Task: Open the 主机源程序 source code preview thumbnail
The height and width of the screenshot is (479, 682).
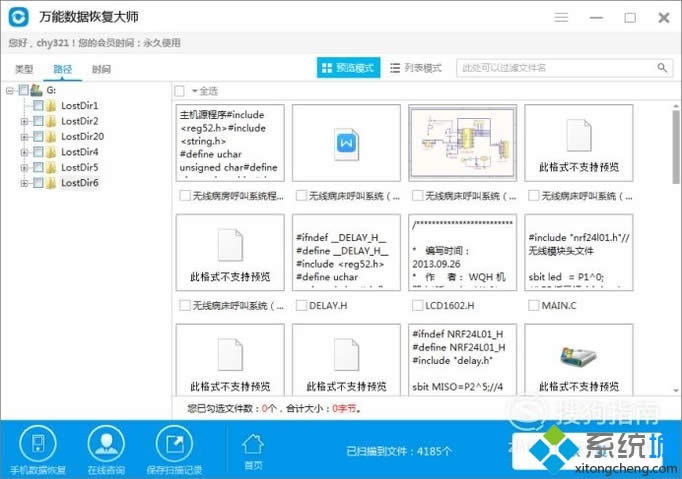Action: [230, 143]
